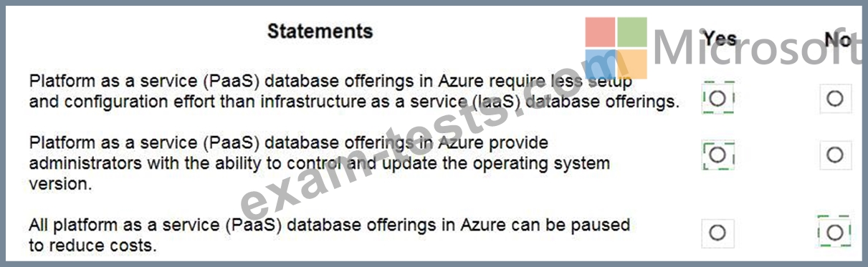
Task: Mark Yes for paused to reduce costs statement
Action: 717,232
